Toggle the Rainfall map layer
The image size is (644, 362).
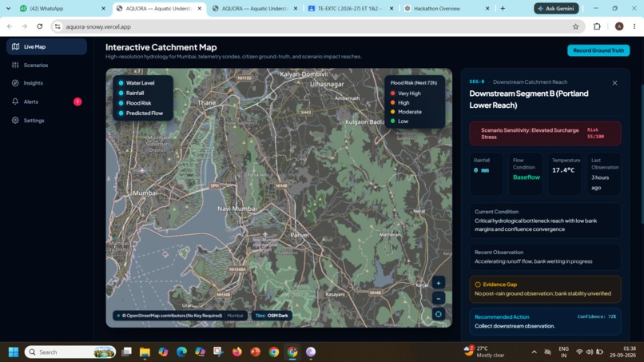coord(131,93)
